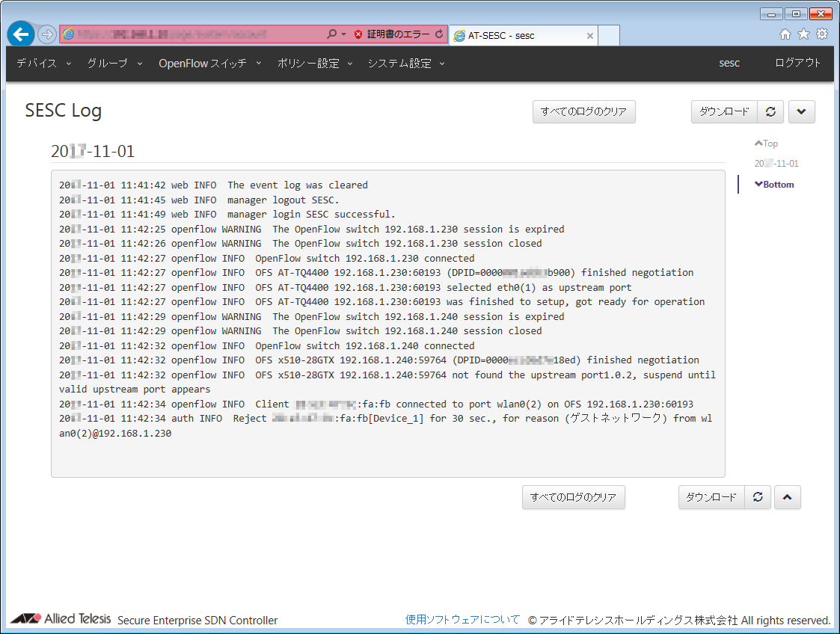Screen dimensions: 840x634
Task: Click the certificate error red shield icon
Action: (x=358, y=34)
